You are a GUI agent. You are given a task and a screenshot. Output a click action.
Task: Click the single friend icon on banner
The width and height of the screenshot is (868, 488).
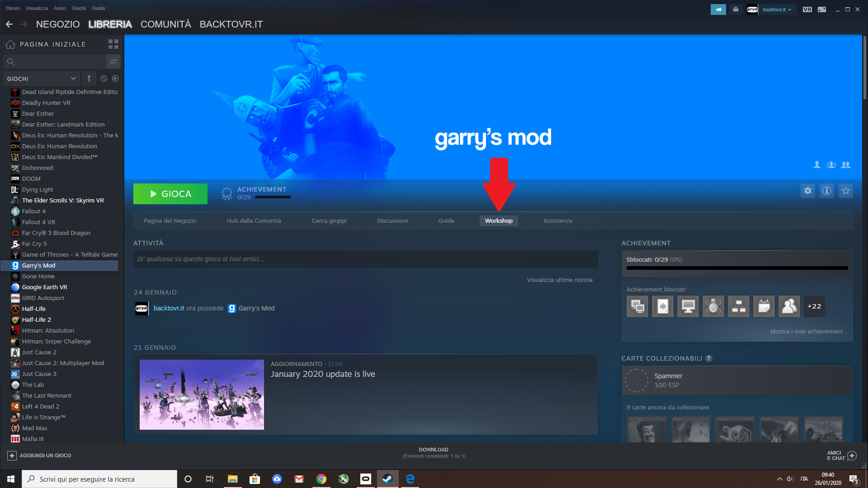click(x=817, y=165)
